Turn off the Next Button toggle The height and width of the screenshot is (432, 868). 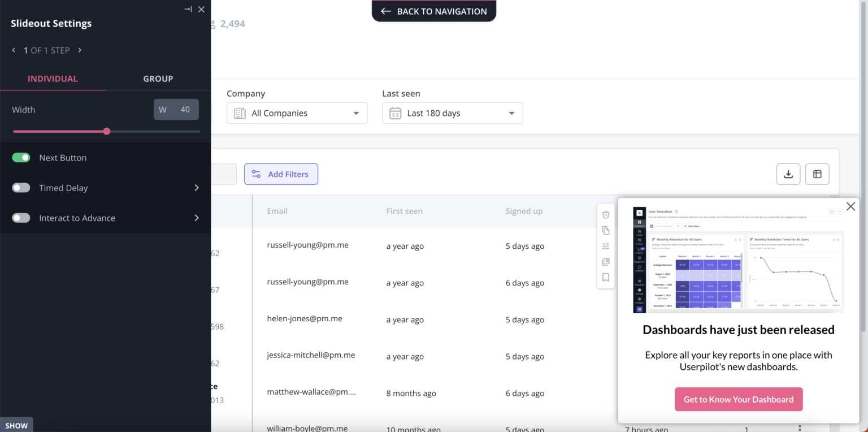coord(21,157)
